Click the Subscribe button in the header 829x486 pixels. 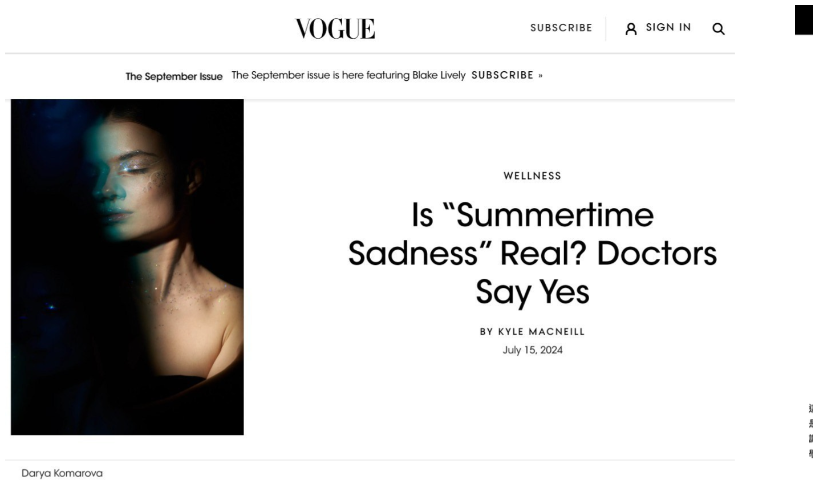tap(561, 28)
